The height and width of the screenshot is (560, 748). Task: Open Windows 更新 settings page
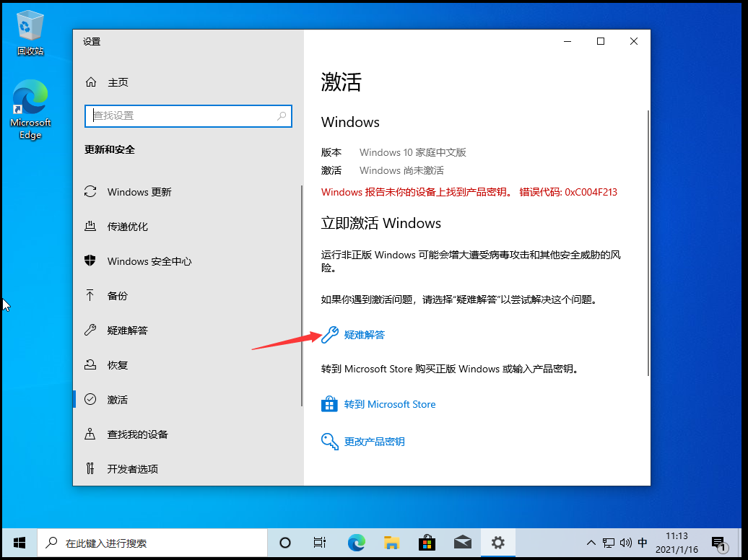(188, 192)
